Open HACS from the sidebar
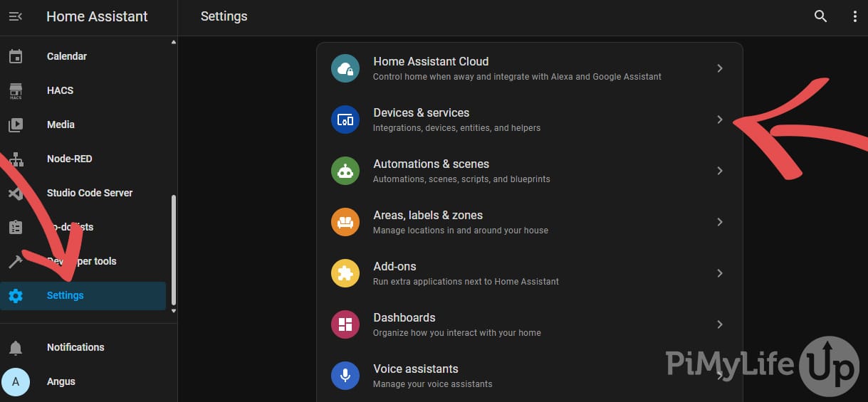Image resolution: width=868 pixels, height=402 pixels. (x=60, y=90)
